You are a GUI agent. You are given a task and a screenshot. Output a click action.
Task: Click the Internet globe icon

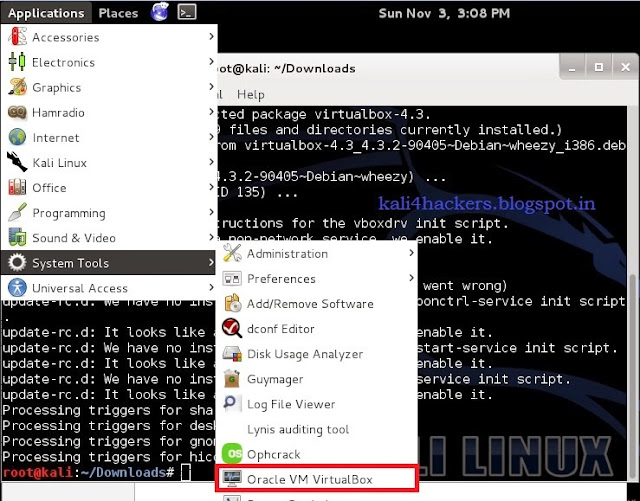pyautogui.click(x=17, y=137)
